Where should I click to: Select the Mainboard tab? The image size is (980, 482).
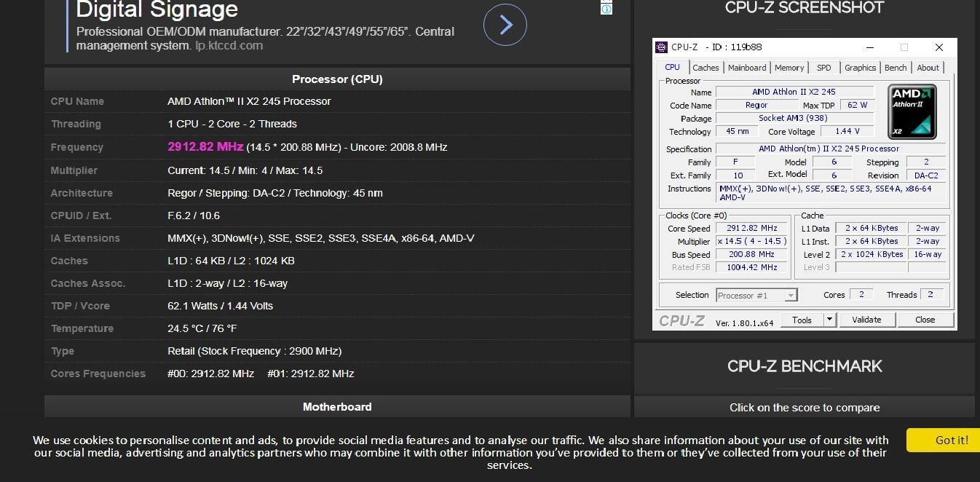pyautogui.click(x=747, y=68)
